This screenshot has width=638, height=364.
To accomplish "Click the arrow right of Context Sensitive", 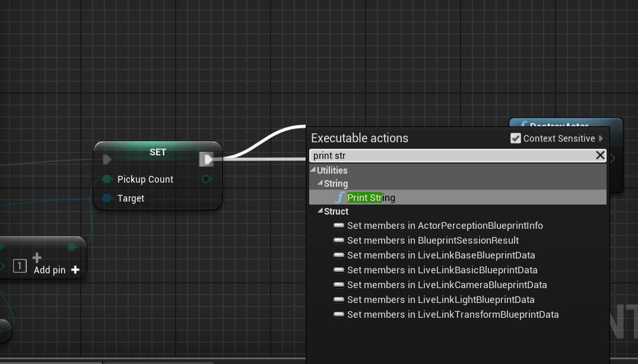I will (x=601, y=138).
